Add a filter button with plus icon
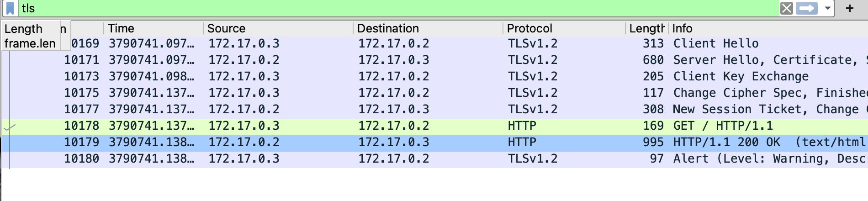 (850, 8)
